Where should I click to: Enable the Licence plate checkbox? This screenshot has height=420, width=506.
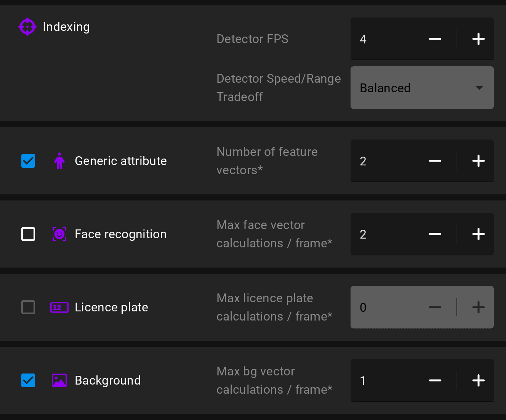(28, 307)
